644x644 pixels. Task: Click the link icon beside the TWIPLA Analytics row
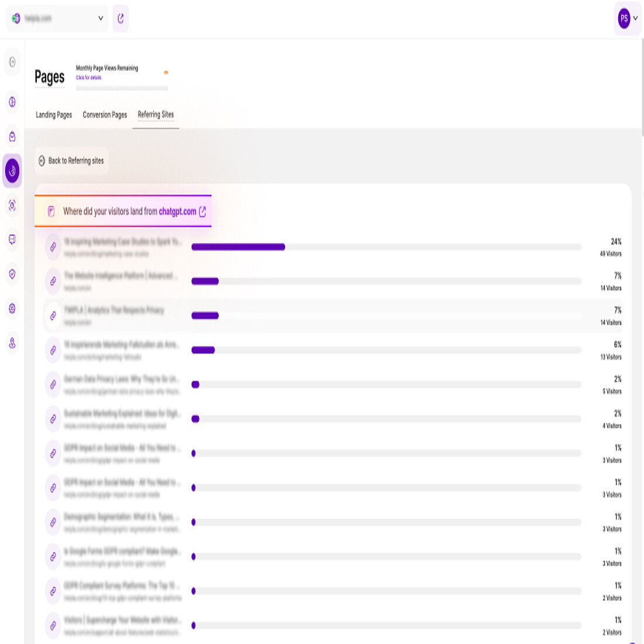pyautogui.click(x=53, y=316)
